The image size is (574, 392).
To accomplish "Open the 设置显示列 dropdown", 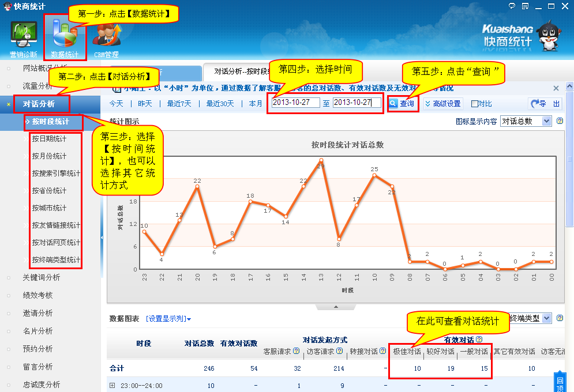I will (x=168, y=319).
